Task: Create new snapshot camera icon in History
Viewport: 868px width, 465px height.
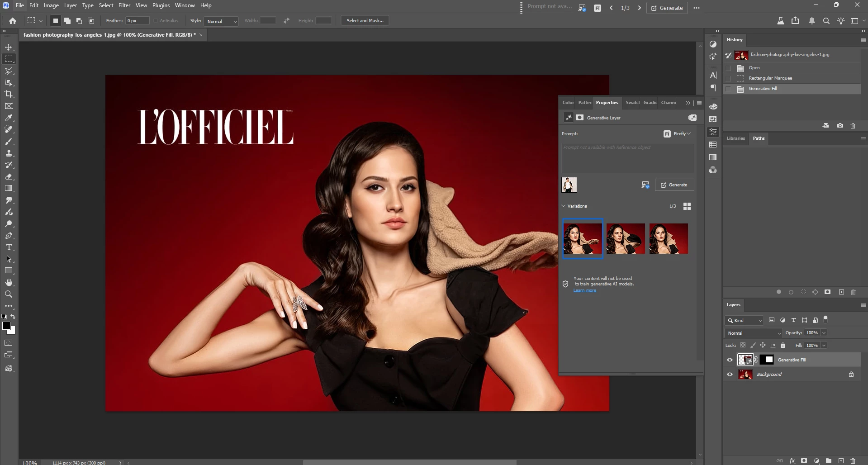Action: coord(840,126)
